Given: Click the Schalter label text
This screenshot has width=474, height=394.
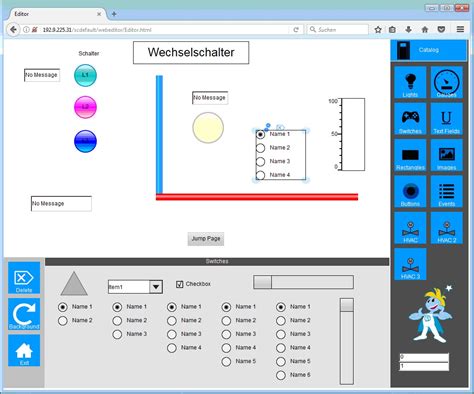Looking at the screenshot, I should (x=89, y=53).
